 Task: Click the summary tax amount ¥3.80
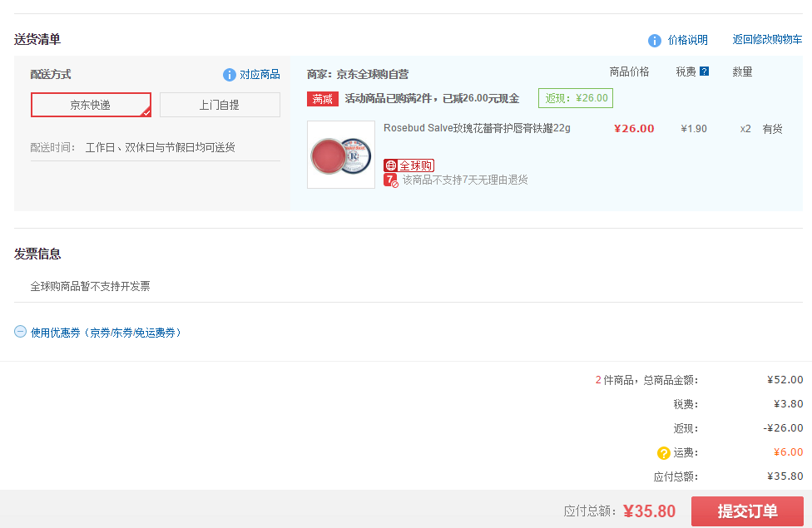click(788, 404)
